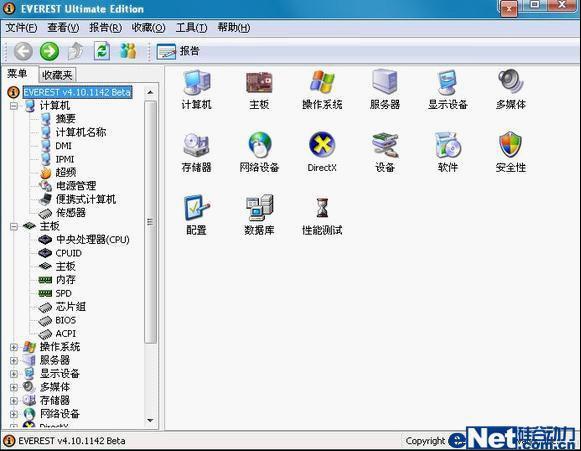581x451 pixels.
Task: Select the 传感器 sensor tree item
Action: [70, 213]
